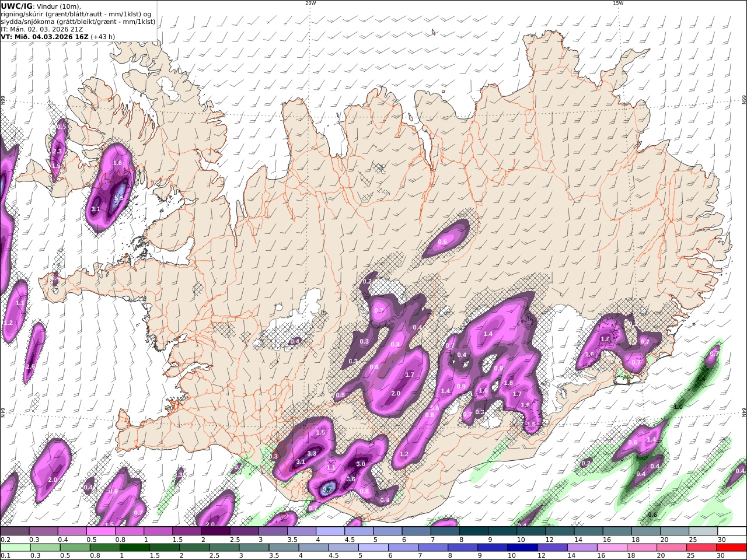Viewport: 747px width, 560px height.
Task: Click the '5.5' snowfall value over Westfjords
Action: [x=119, y=198]
